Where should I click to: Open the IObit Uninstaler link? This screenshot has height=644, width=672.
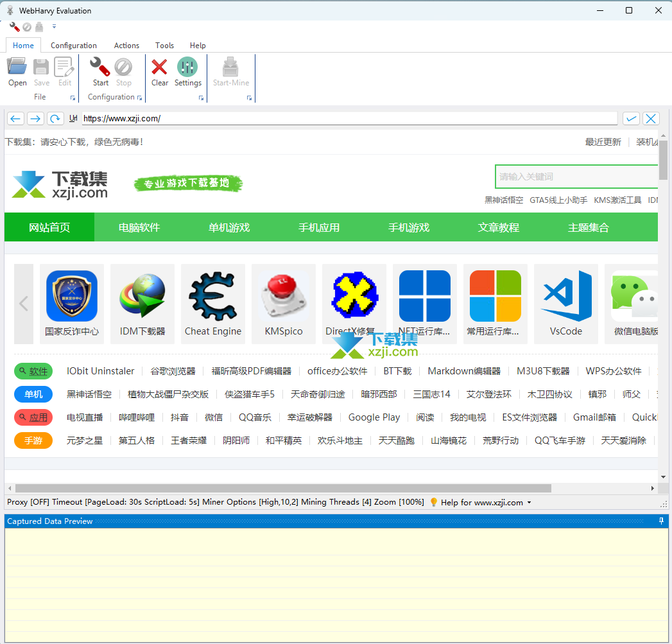pos(100,371)
